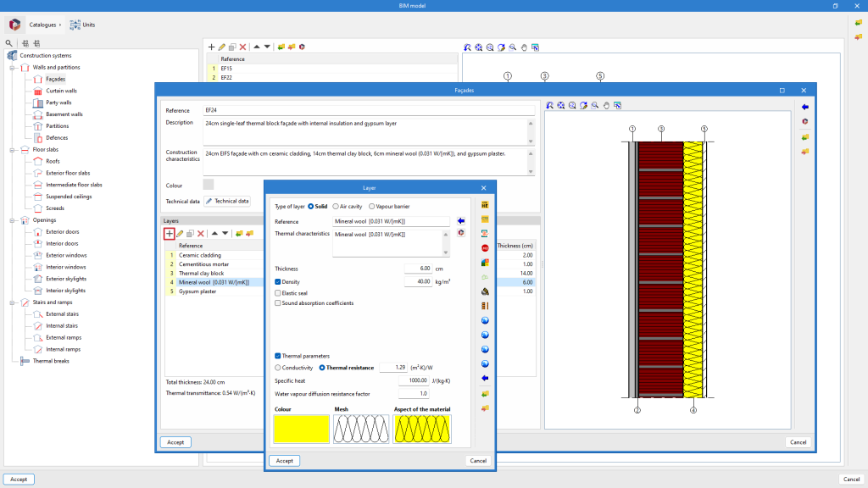Move selected layer up with arrow icon
Viewport: 868px width, 488px height.
pyautogui.click(x=214, y=233)
